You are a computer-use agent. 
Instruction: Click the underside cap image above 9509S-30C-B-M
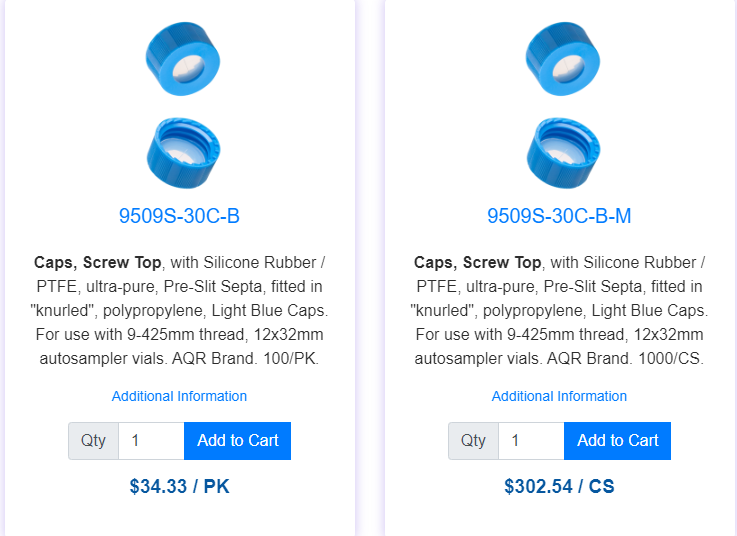coord(559,153)
